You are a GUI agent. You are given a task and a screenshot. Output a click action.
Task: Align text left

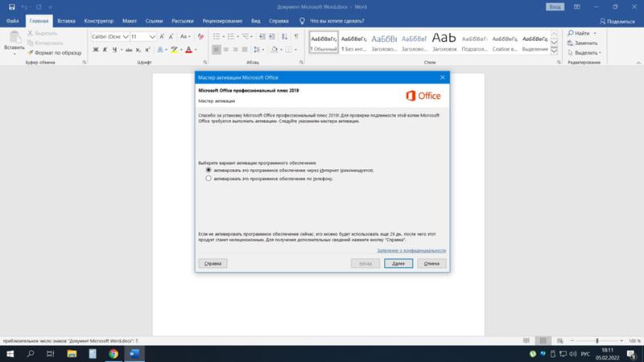217,50
